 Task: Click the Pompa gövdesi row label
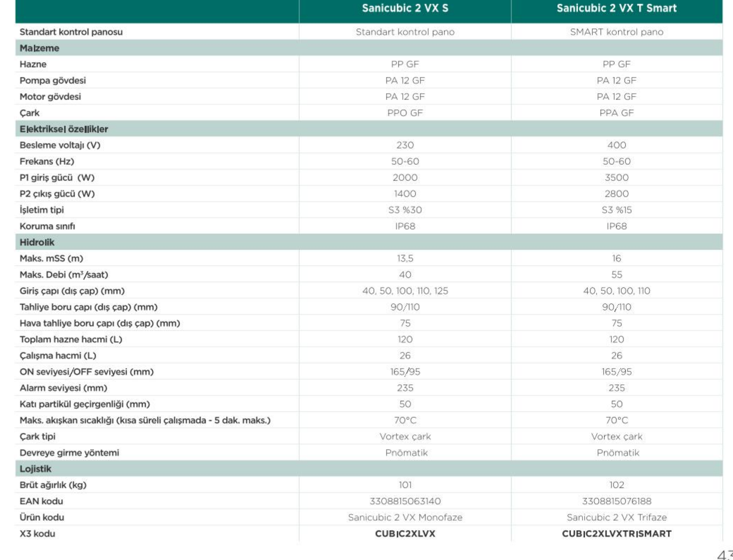pos(53,81)
